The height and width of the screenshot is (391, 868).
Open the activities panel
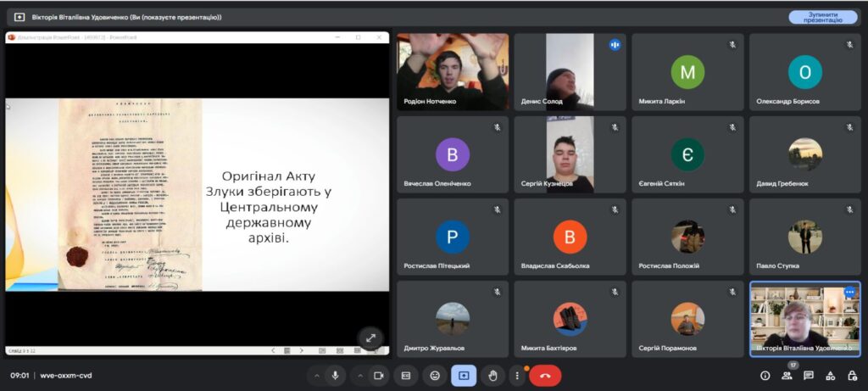830,375
